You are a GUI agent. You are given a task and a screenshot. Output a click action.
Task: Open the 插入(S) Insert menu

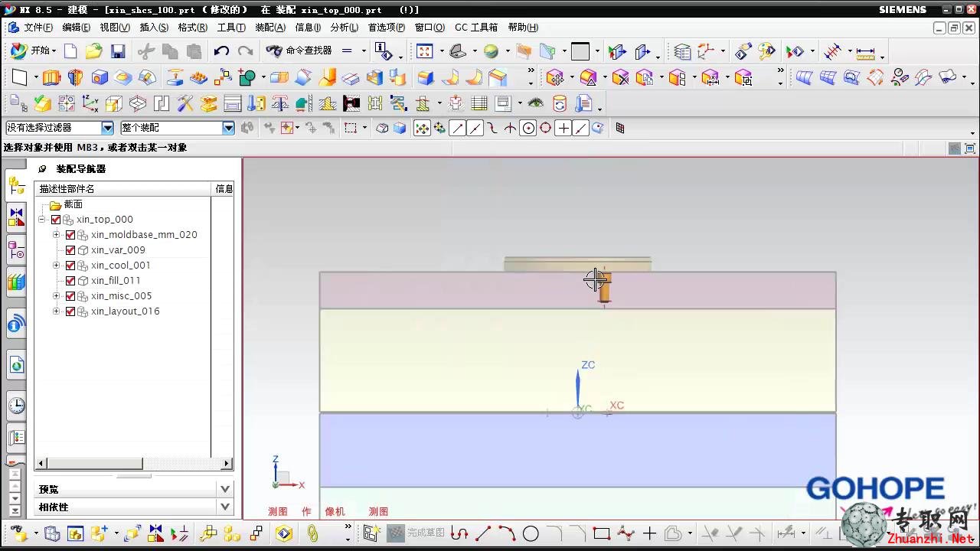154,28
